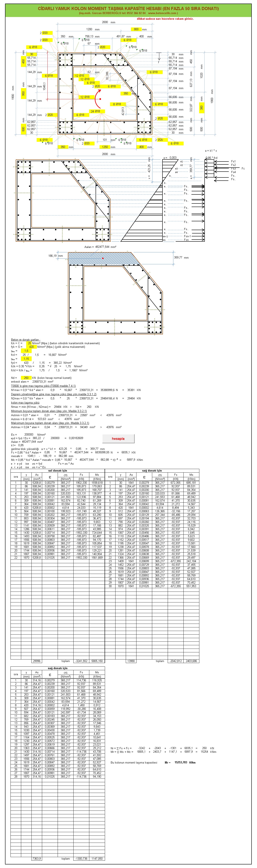Viewport: 257px width, 868px height.
Task: Click the green title banner heading
Action: pyautogui.click(x=128, y=8)
